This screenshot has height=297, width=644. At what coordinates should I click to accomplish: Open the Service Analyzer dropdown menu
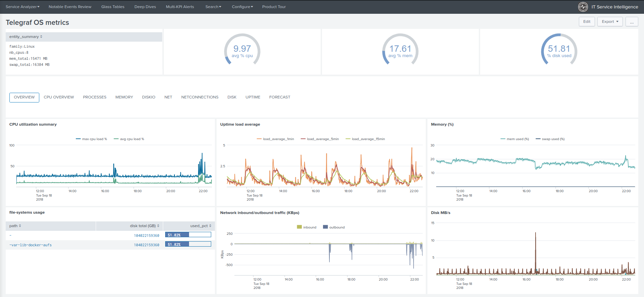coord(22,7)
